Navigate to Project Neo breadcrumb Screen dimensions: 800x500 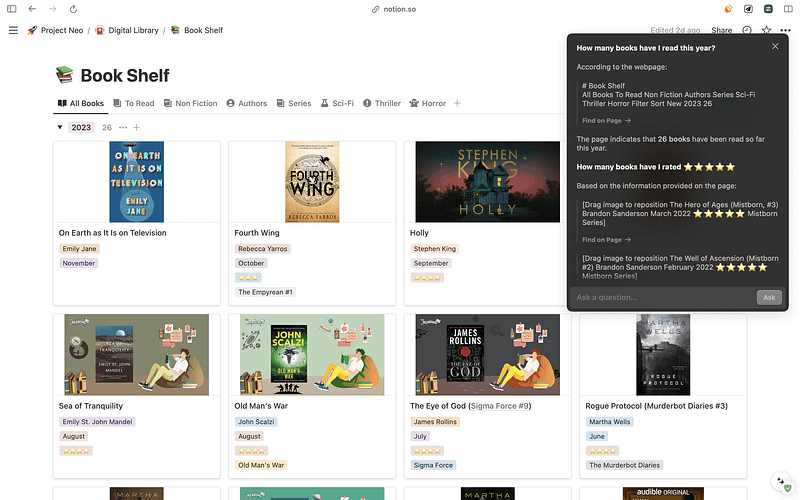pos(55,30)
